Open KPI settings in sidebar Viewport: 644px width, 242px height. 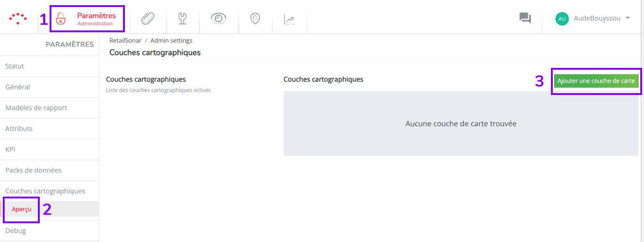[50, 149]
